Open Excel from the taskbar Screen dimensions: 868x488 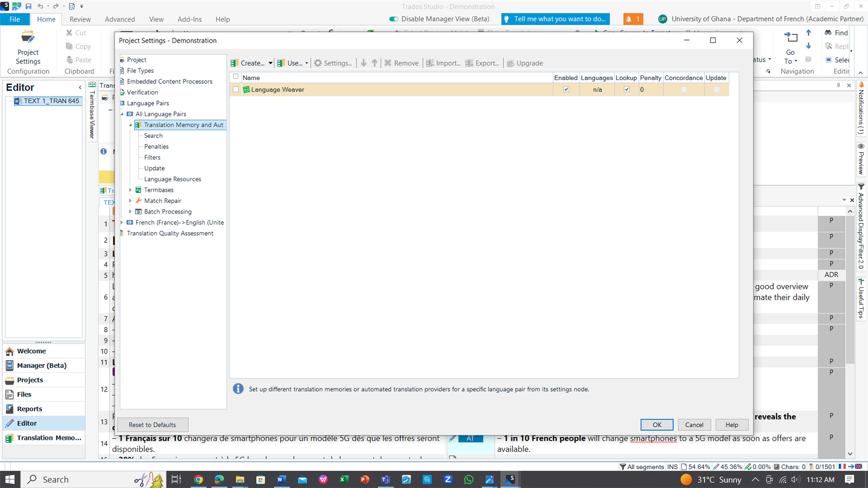coord(344,479)
